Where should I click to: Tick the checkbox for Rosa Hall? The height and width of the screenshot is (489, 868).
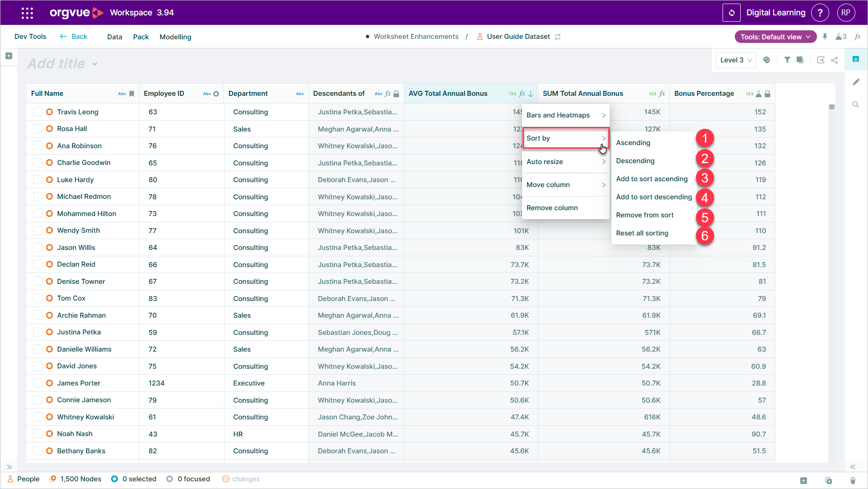tap(38, 129)
